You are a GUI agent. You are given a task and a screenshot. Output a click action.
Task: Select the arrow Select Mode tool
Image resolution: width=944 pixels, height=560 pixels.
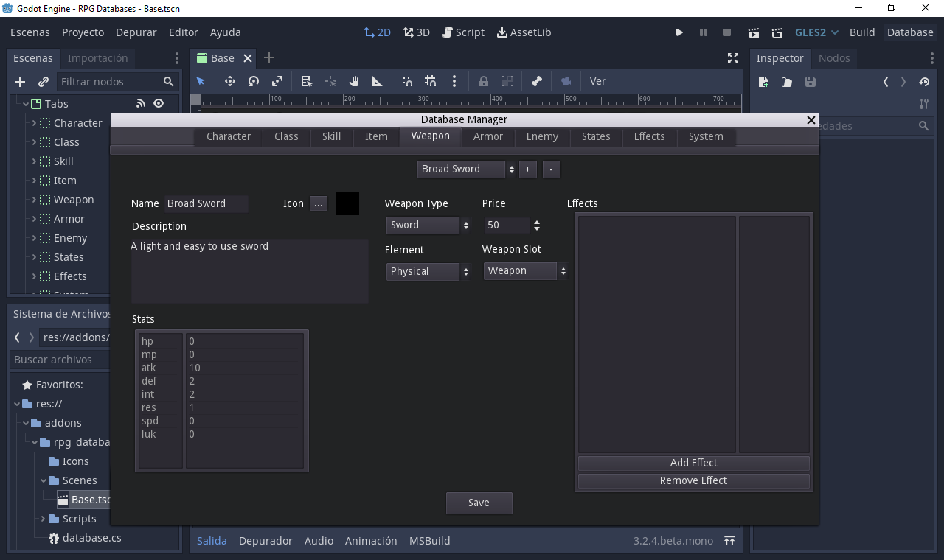(x=201, y=81)
